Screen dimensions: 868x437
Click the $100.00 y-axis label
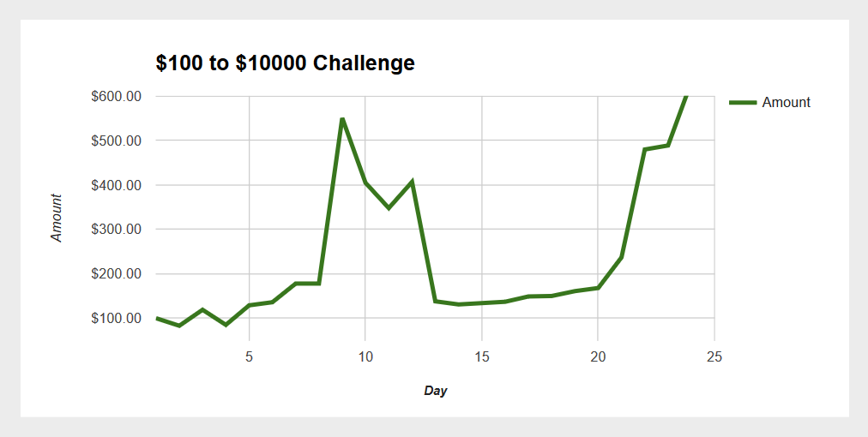coord(117,319)
